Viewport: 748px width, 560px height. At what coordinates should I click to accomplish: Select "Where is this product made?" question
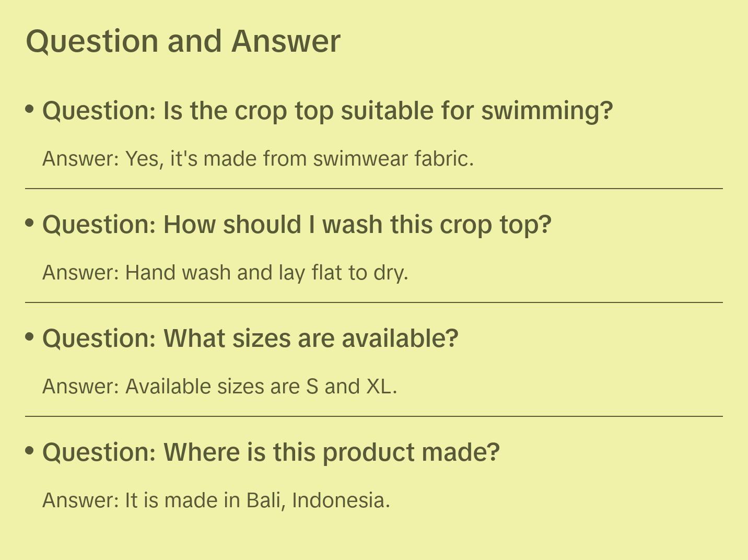click(271, 452)
